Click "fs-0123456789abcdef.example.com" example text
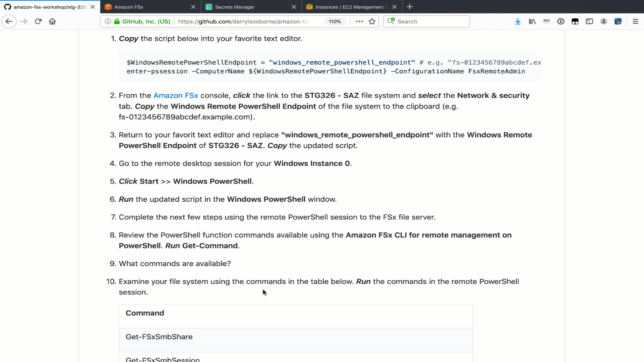Image resolution: width=644 pixels, height=362 pixels. point(184,117)
